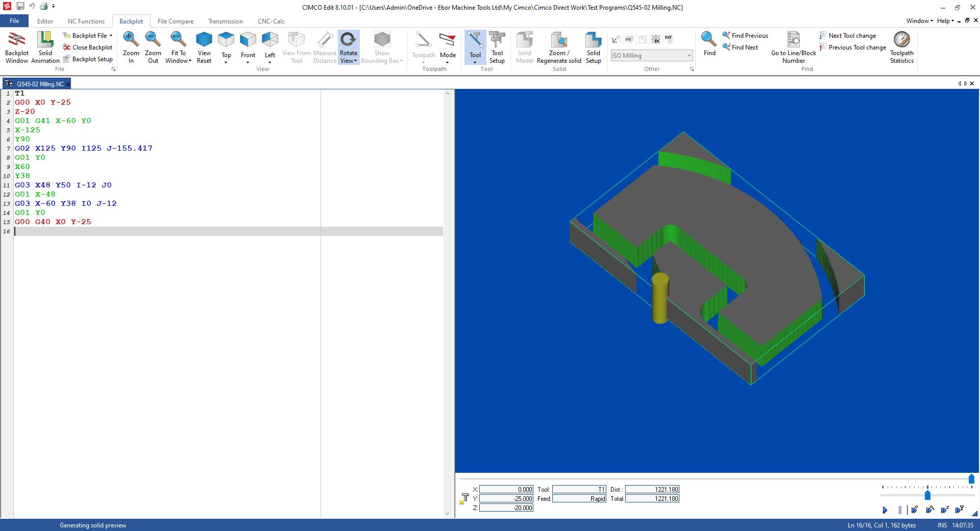Image resolution: width=980 pixels, height=531 pixels.
Task: Click Backplot Setup
Action: point(88,59)
